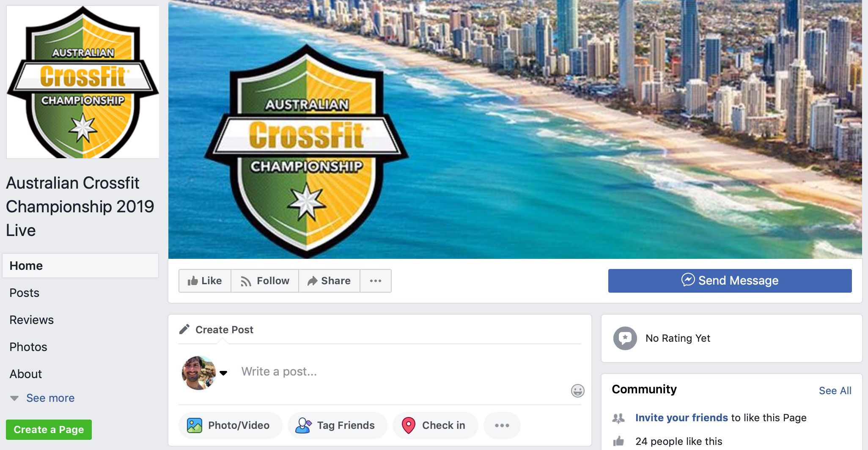This screenshot has width=868, height=450.
Task: Open more post options after Check in
Action: click(x=502, y=425)
